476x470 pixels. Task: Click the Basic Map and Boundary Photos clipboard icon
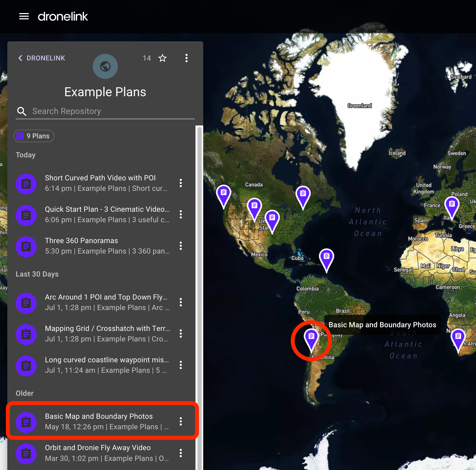point(26,422)
